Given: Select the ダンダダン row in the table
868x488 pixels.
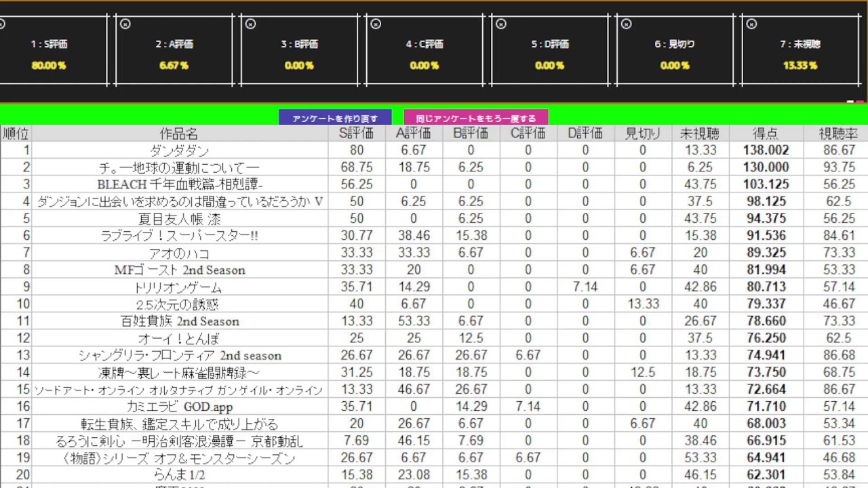Looking at the screenshot, I should tap(179, 150).
